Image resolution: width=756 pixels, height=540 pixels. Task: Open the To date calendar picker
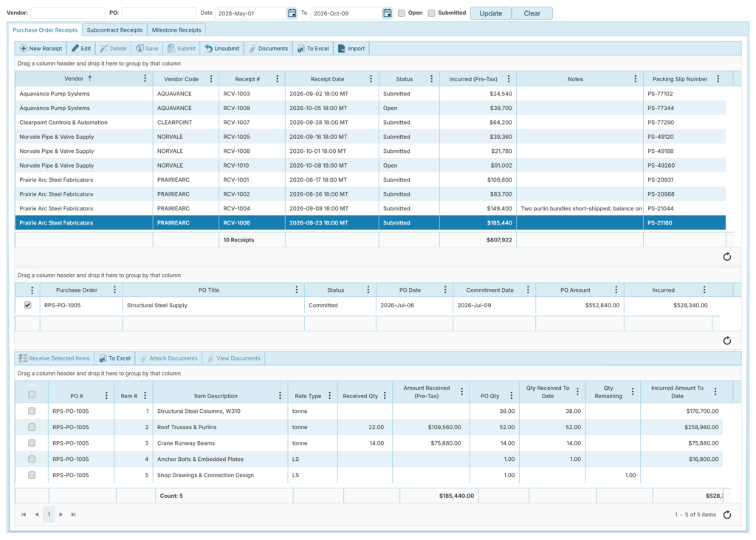(387, 13)
